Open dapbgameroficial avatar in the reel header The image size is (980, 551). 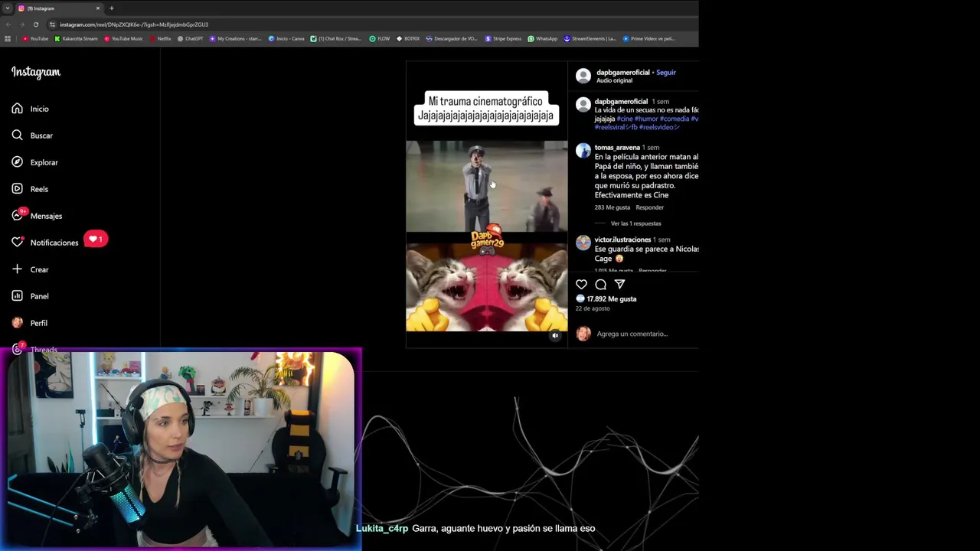583,76
